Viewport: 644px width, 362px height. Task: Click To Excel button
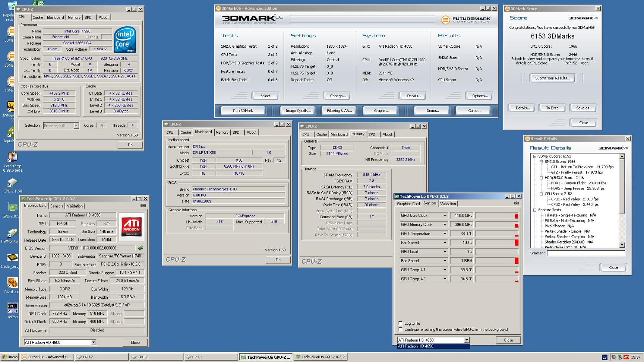pos(552,108)
